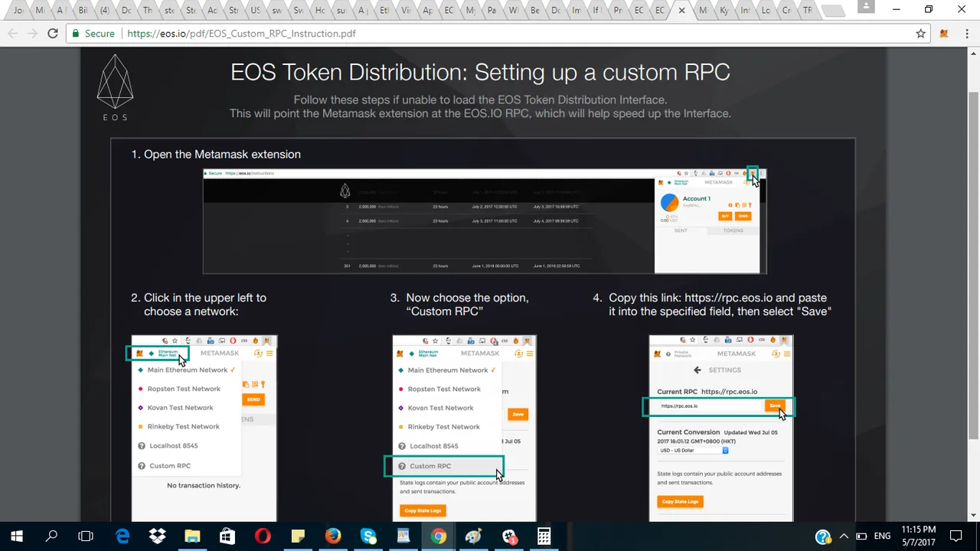Switch to the 'TF' browser tab
This screenshot has width=980, height=551.
pyautogui.click(x=807, y=11)
